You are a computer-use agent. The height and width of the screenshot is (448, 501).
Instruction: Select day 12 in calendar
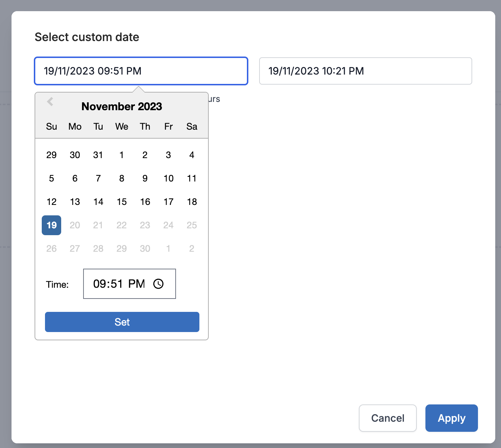pos(51,202)
